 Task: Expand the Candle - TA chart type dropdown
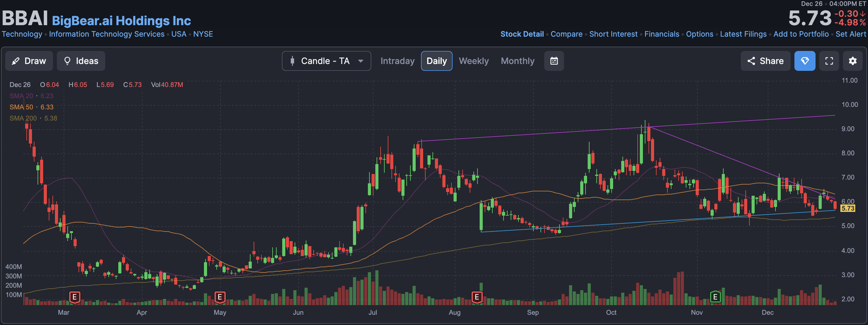point(326,61)
